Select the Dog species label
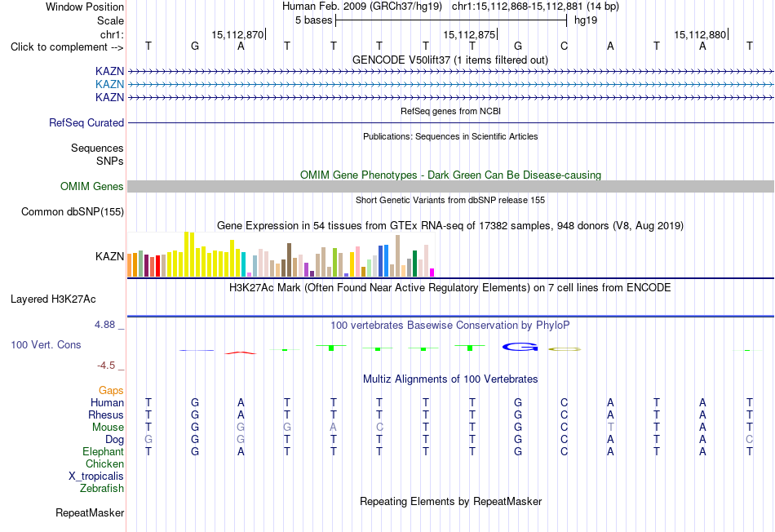 (115, 440)
